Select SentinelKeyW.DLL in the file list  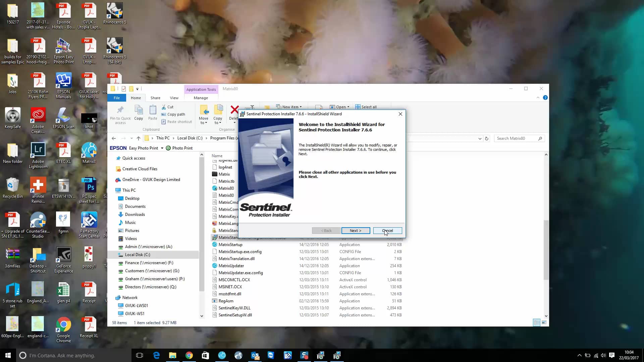click(x=235, y=308)
